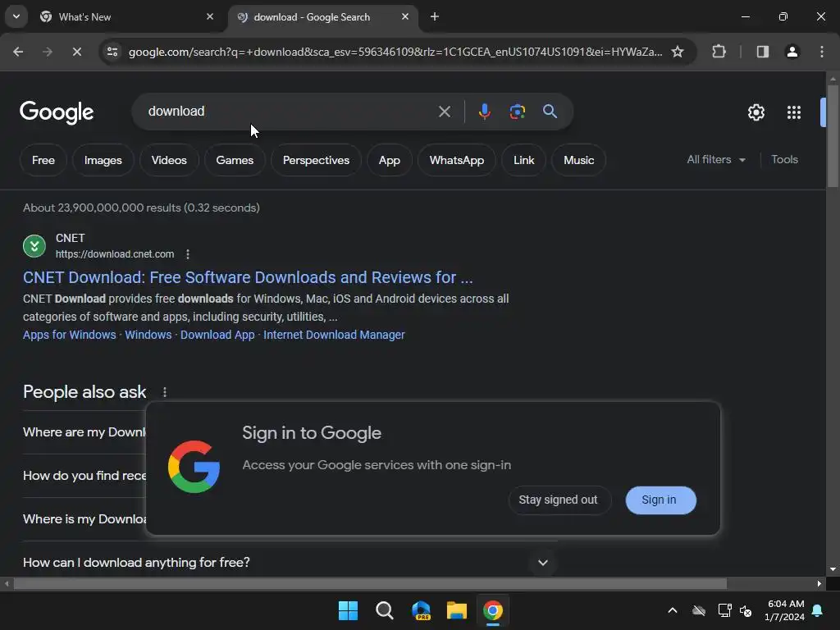Open the 'How do you find rece…' question
The width and height of the screenshot is (840, 630).
(84, 476)
